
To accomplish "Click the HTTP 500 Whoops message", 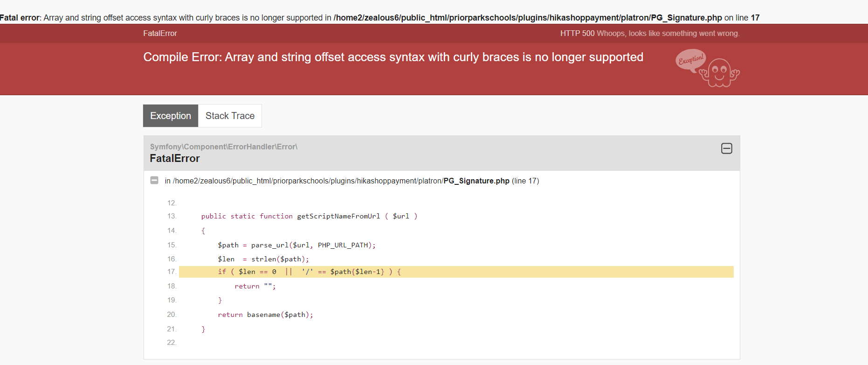I will tap(650, 33).
